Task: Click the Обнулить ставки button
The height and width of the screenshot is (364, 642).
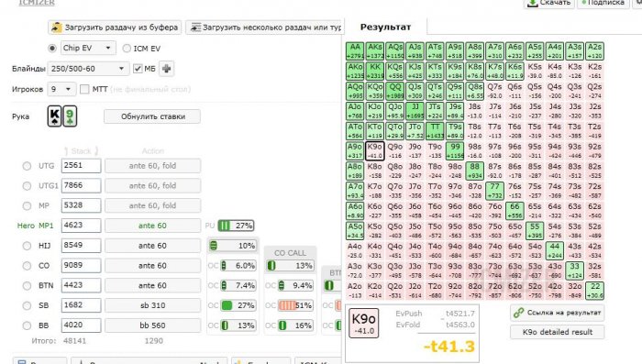Action: point(152,116)
